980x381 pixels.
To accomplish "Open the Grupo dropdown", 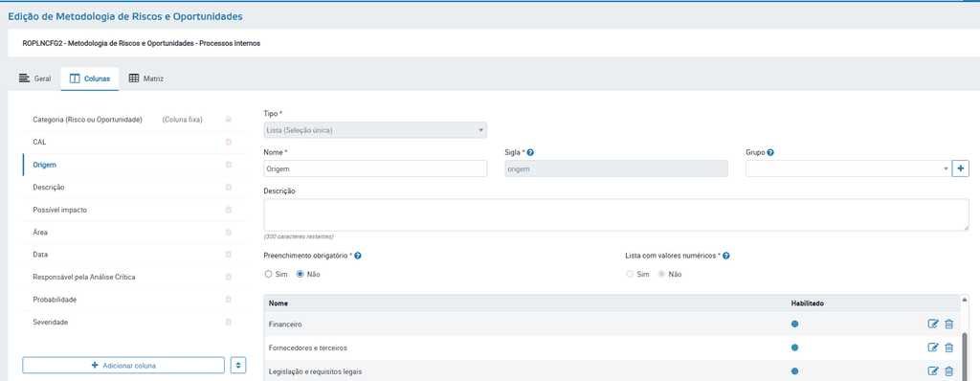I will coord(848,168).
